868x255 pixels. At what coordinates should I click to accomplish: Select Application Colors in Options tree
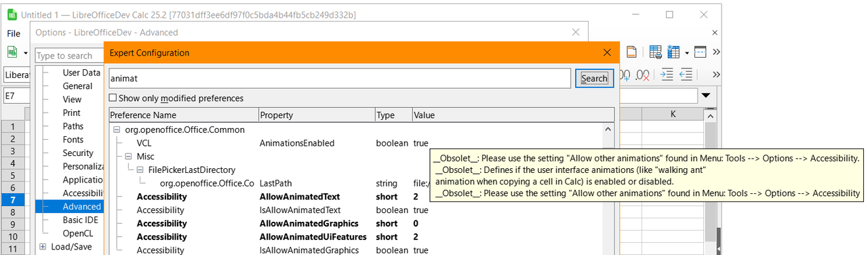(x=83, y=180)
